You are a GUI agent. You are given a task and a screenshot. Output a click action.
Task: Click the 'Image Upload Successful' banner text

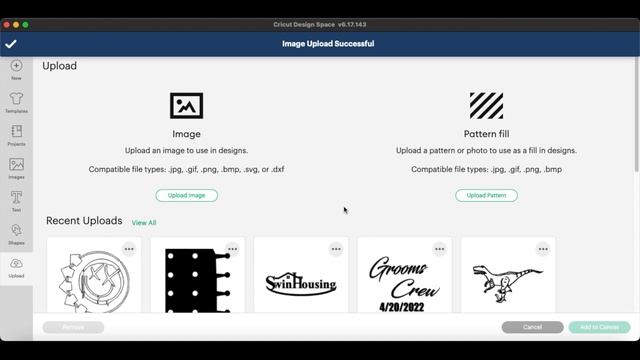328,44
